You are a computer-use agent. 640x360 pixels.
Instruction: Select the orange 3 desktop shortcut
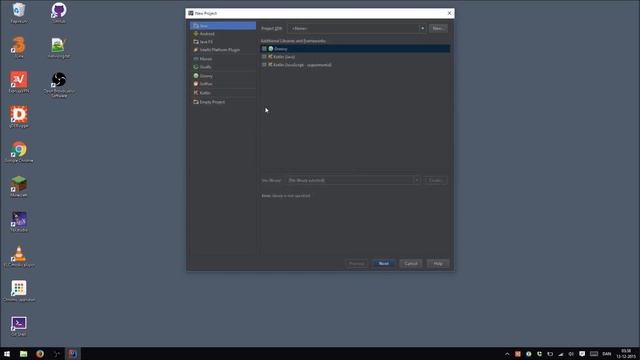(x=19, y=48)
